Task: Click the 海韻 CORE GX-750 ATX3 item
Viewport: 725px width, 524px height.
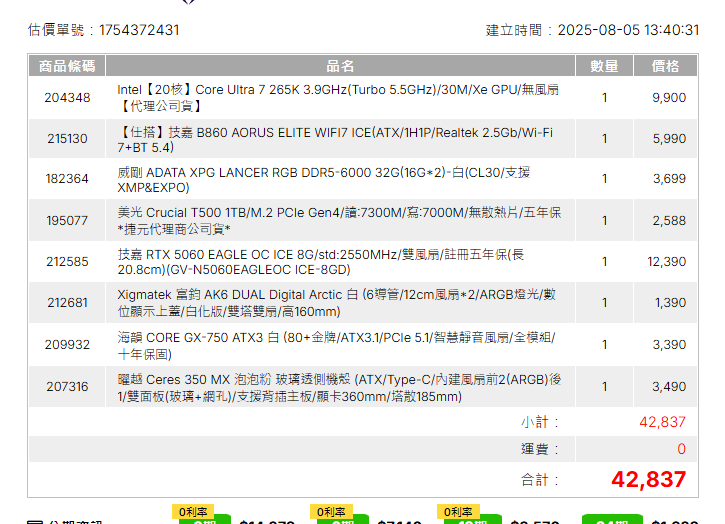Action: click(x=336, y=345)
